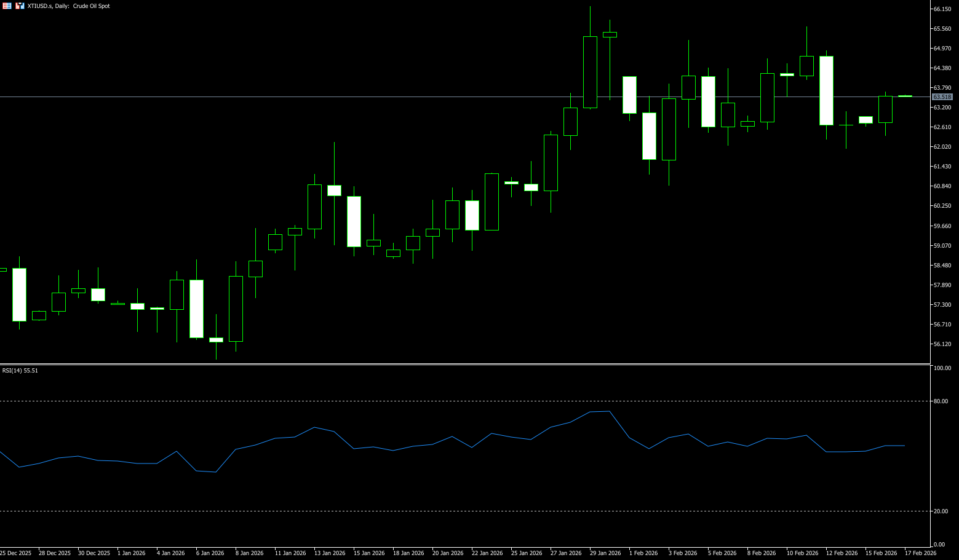The image size is (959, 560).
Task: Click the 66.150 price scale label
Action: (942, 9)
